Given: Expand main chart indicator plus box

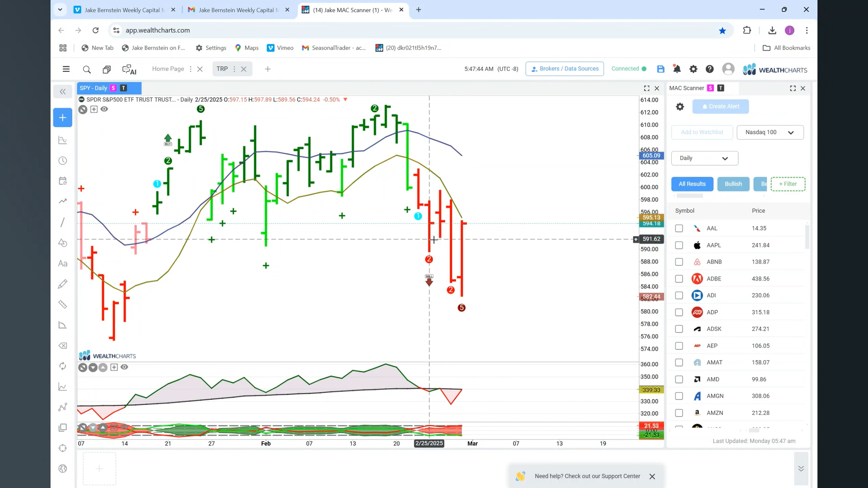Looking at the screenshot, I should 94,109.
